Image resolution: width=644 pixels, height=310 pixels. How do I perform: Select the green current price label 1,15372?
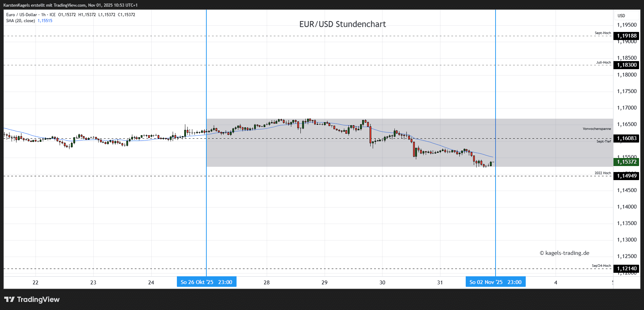click(626, 162)
